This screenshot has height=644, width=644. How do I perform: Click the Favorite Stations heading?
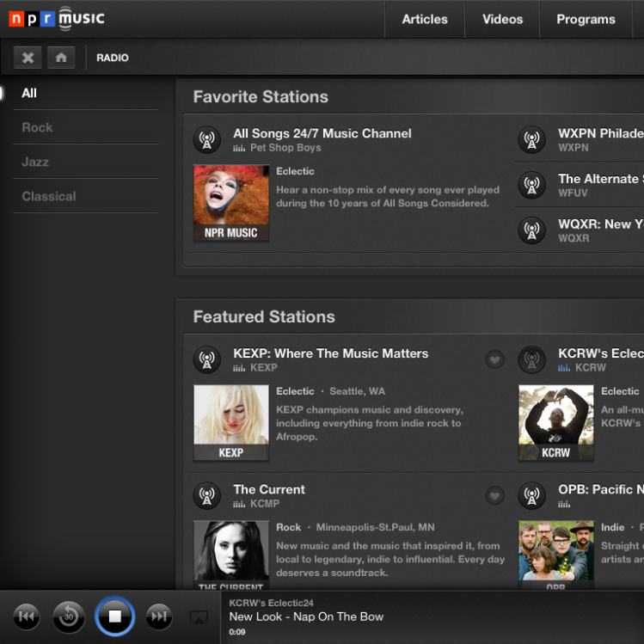point(261,97)
